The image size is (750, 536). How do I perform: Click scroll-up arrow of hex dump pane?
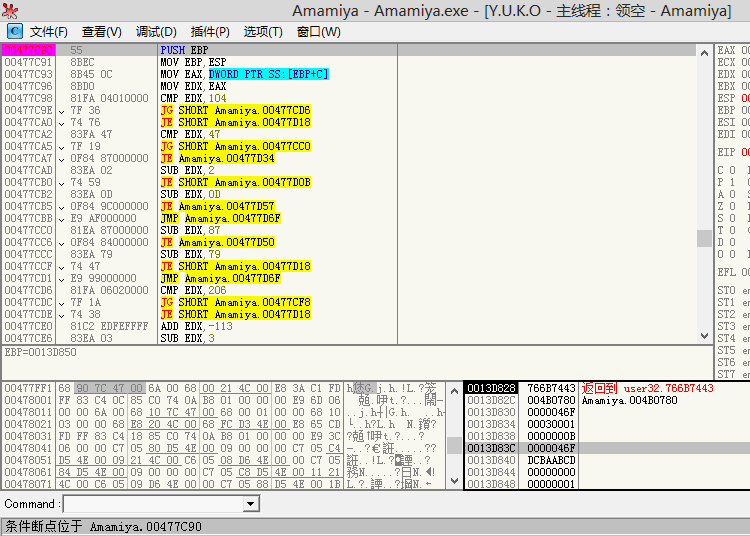(x=454, y=391)
